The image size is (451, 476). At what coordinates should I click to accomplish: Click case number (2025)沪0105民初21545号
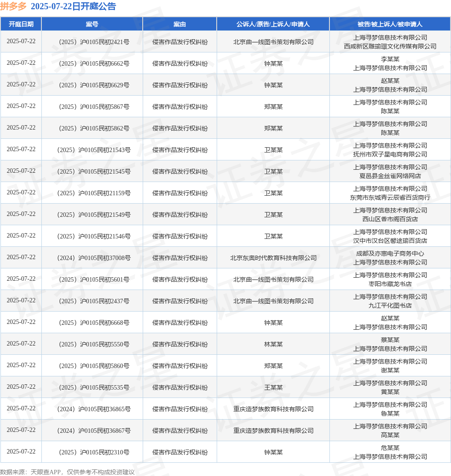94,171
